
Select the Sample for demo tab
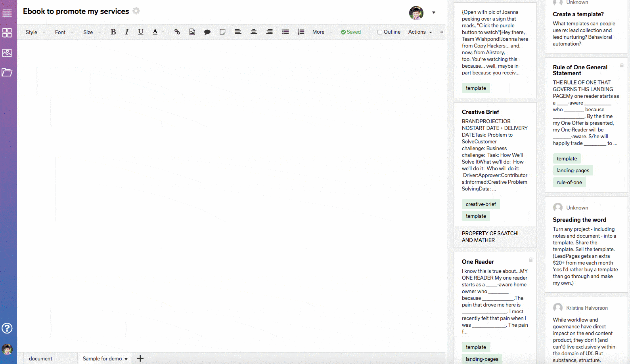(102, 358)
